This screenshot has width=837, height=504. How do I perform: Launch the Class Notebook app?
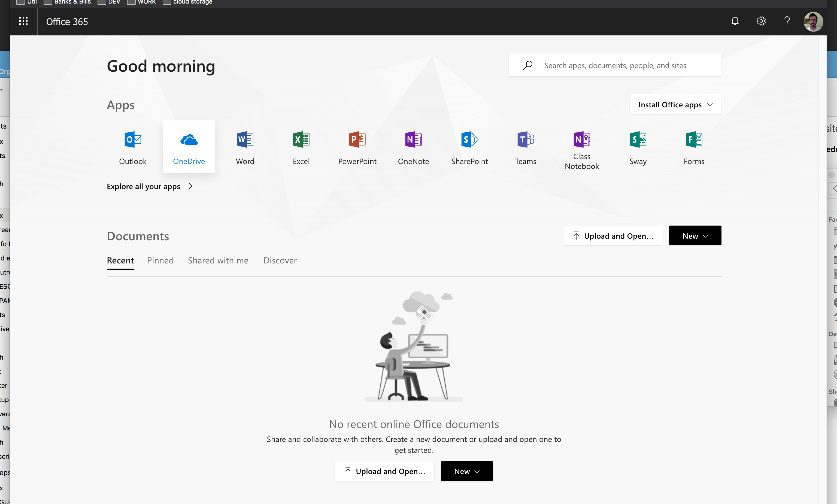(582, 147)
